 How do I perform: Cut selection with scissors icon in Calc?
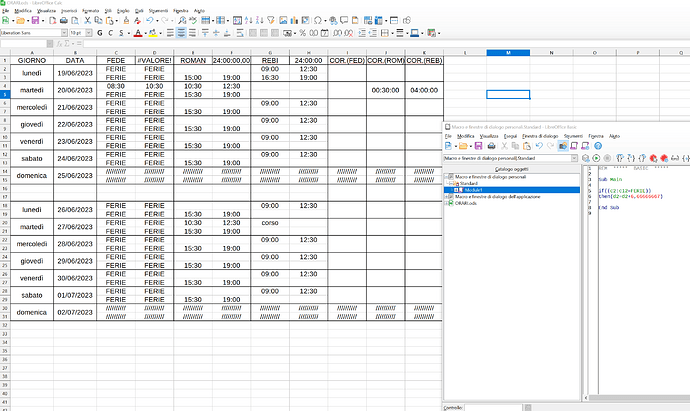pyautogui.click(x=87, y=20)
